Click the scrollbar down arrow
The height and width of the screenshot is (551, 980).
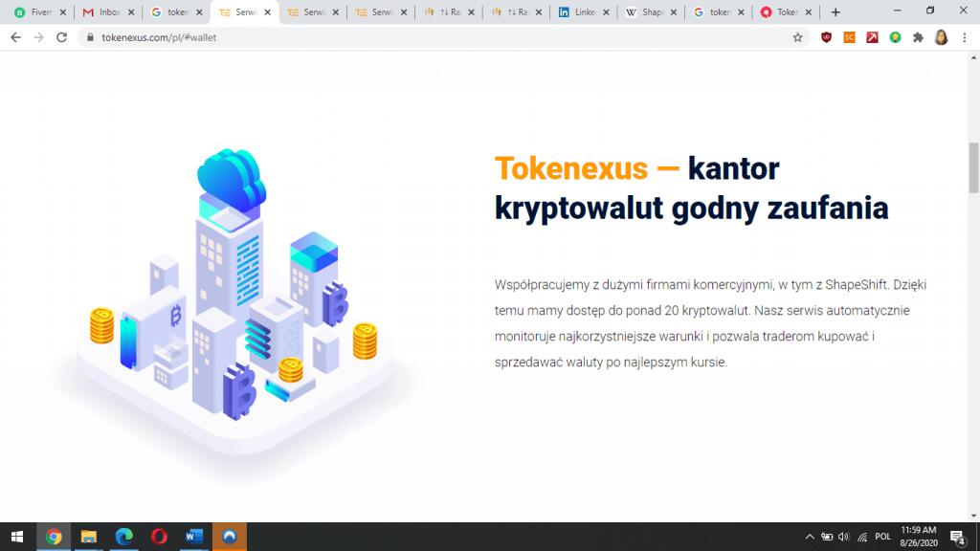973,516
